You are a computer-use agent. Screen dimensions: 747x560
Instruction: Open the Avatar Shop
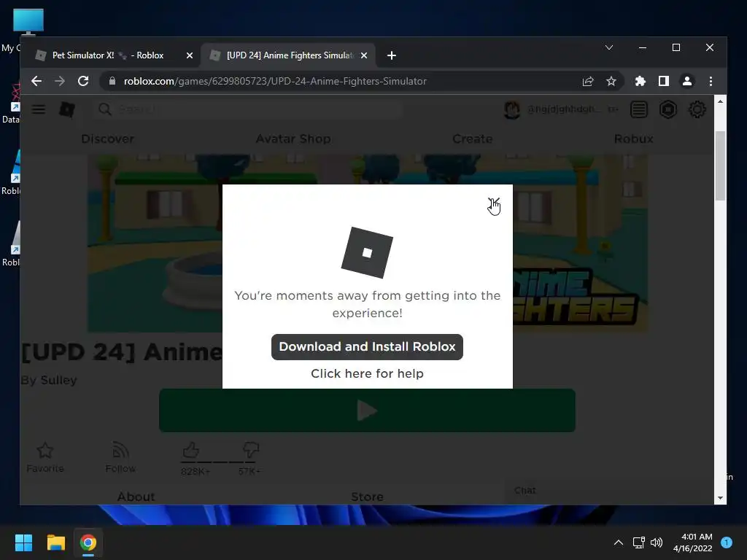[x=293, y=139]
